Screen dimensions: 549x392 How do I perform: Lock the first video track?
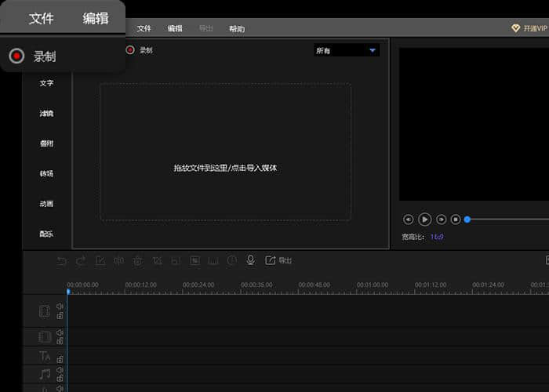coord(60,316)
